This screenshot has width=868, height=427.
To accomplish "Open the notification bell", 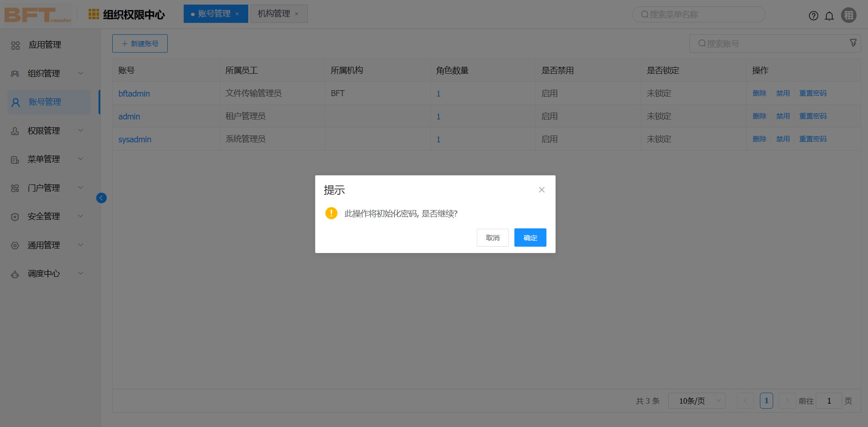I will click(829, 16).
